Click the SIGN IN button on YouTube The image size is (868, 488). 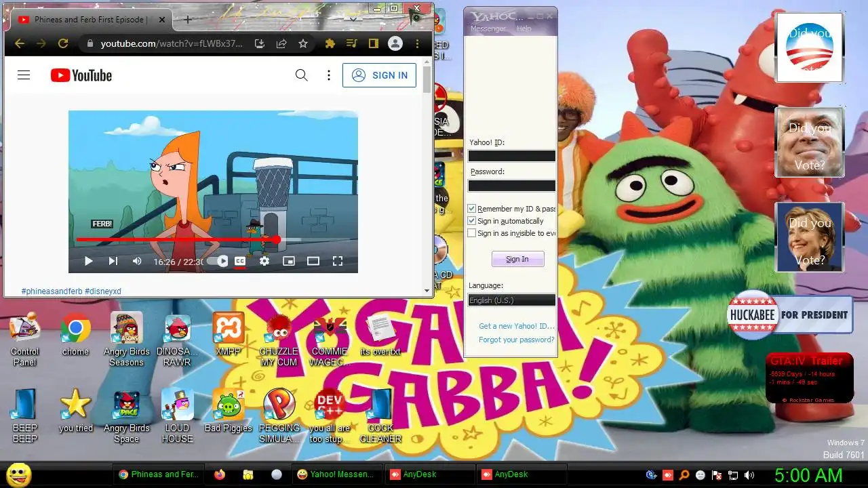379,75
